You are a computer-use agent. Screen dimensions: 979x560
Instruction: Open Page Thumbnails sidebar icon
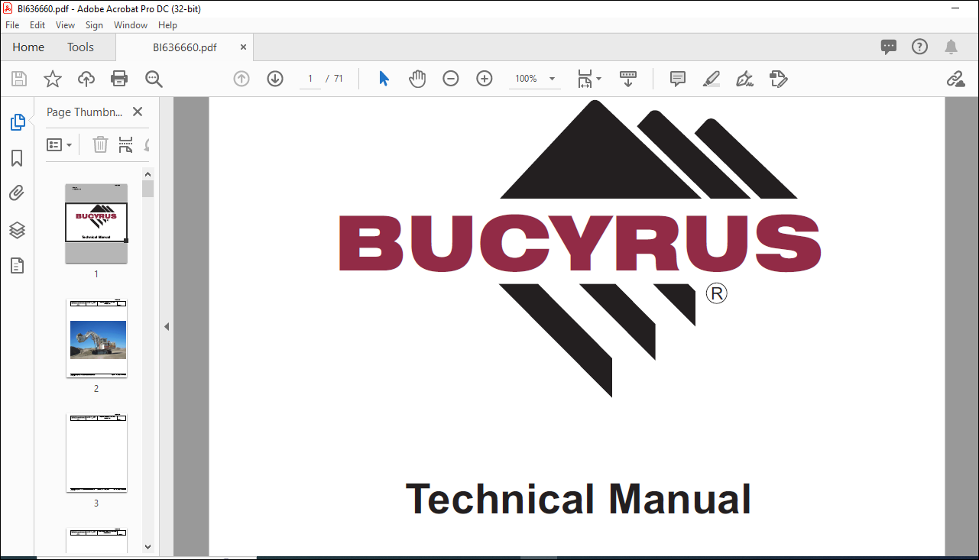point(17,122)
